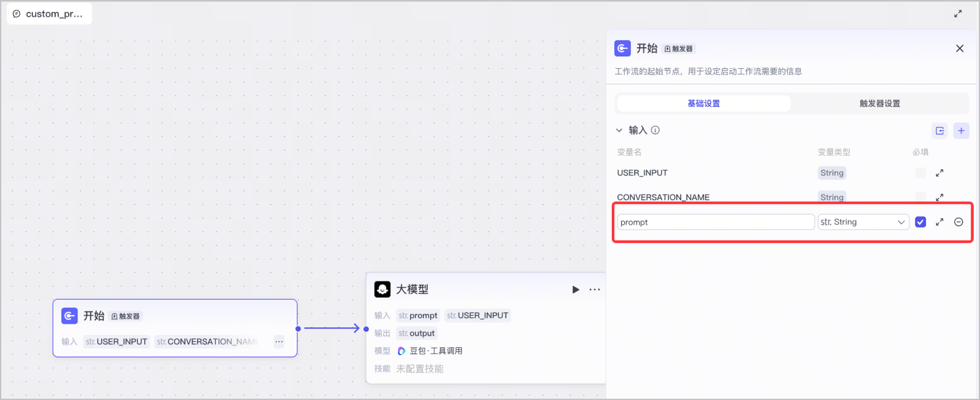Click the custom_pr... workflow title chip
Viewport: 980px width, 400px height.
click(49, 14)
